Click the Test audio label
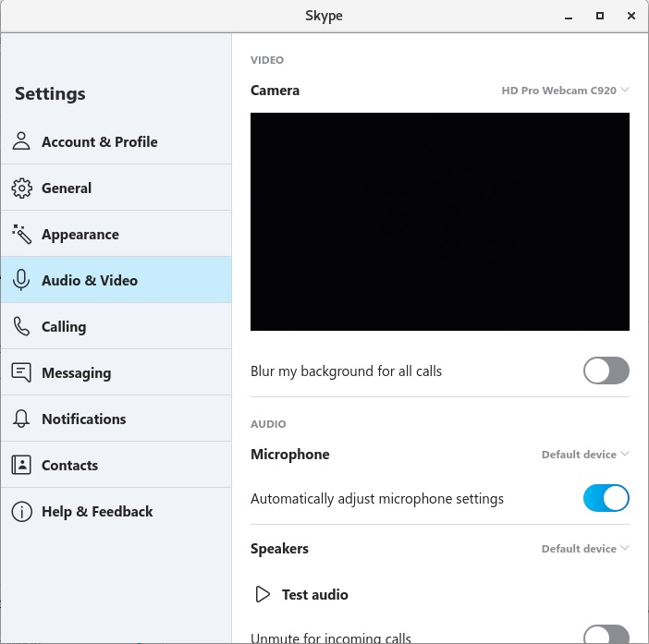 315,594
